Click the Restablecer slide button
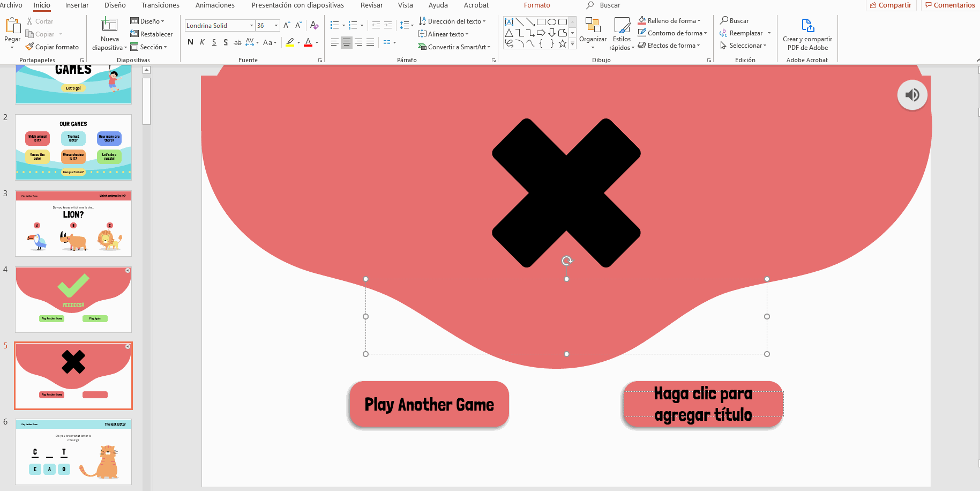This screenshot has width=980, height=491. coord(151,34)
